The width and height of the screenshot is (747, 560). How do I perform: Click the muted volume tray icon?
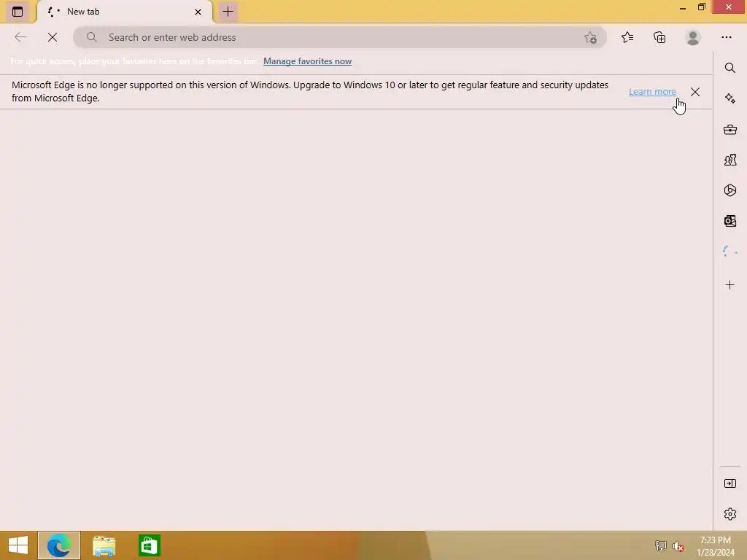click(x=678, y=546)
